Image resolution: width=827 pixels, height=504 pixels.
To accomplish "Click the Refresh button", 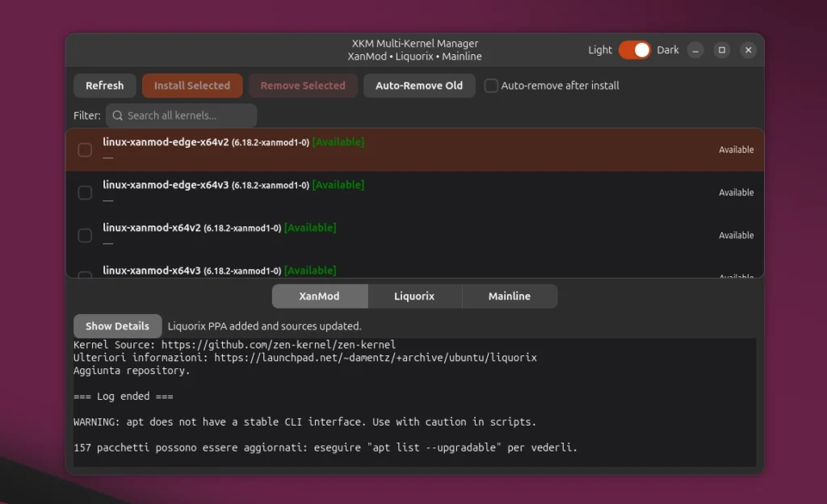I will [x=104, y=85].
